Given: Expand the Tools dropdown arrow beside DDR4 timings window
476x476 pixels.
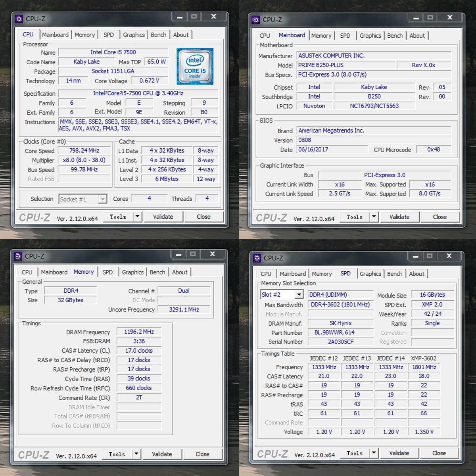Looking at the screenshot, I should click(136, 454).
